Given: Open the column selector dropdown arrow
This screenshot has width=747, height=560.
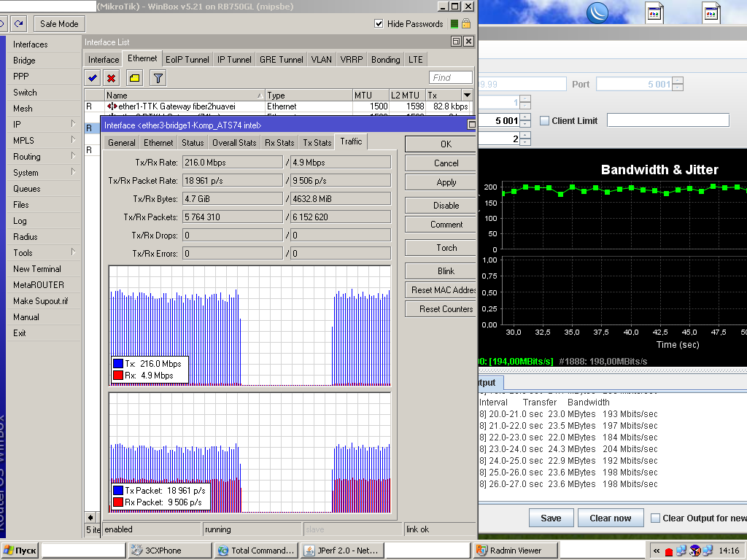Looking at the screenshot, I should [467, 96].
